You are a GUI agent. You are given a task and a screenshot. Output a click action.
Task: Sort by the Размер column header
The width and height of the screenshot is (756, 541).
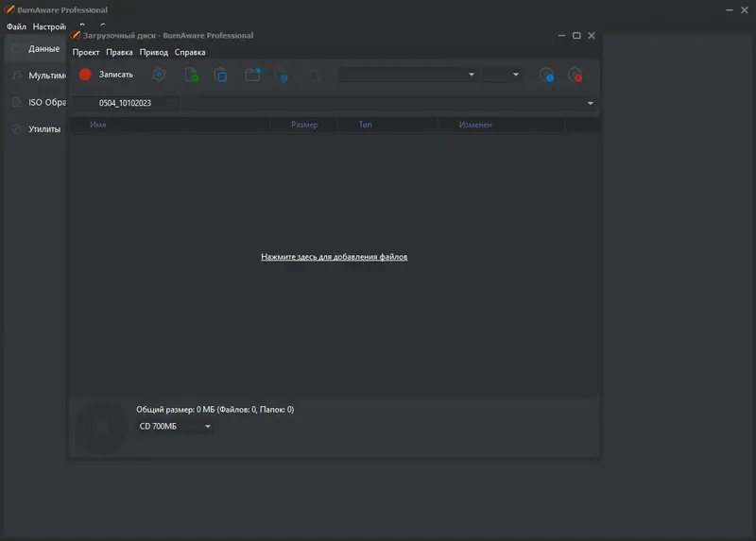point(304,125)
